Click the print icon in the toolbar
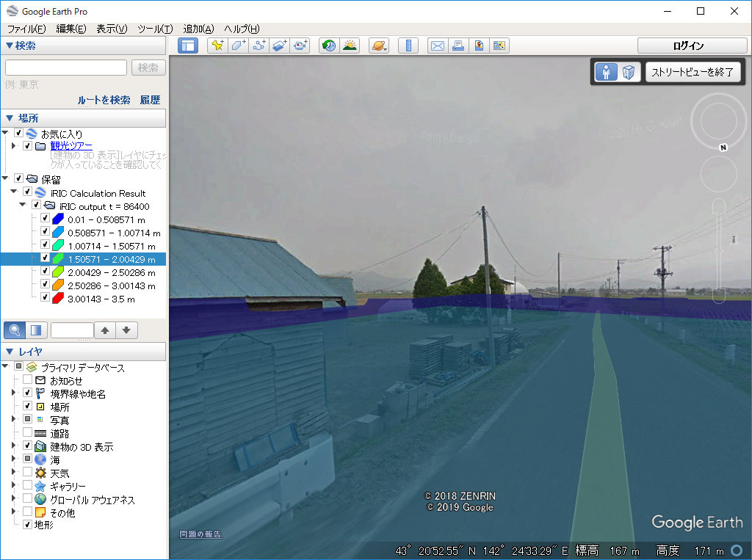Image resolution: width=752 pixels, height=560 pixels. click(458, 46)
